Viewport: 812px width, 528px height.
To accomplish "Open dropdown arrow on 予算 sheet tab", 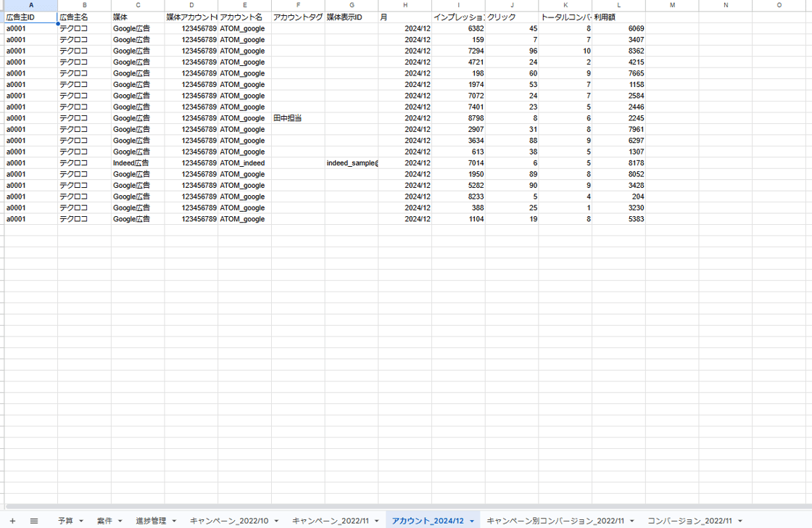I will tap(81, 521).
